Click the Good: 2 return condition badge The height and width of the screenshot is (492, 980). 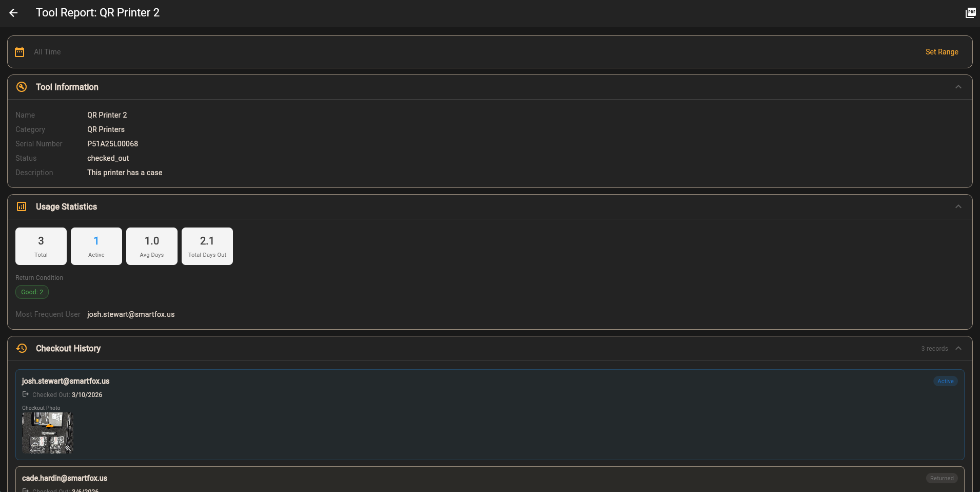tap(32, 292)
